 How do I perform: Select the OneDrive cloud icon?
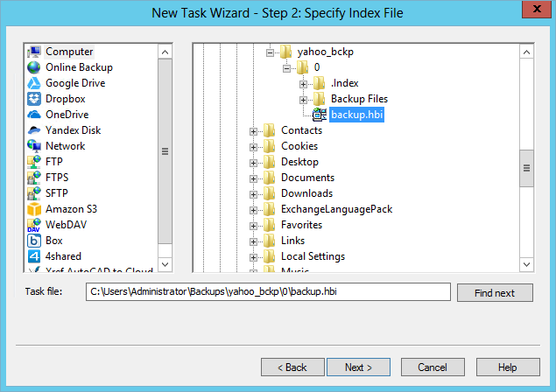pyautogui.click(x=34, y=115)
